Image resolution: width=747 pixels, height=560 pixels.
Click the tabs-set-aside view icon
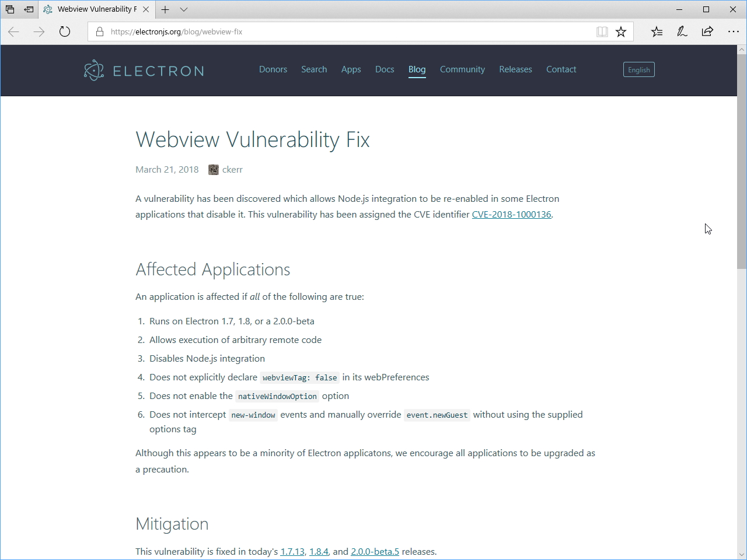(10, 9)
